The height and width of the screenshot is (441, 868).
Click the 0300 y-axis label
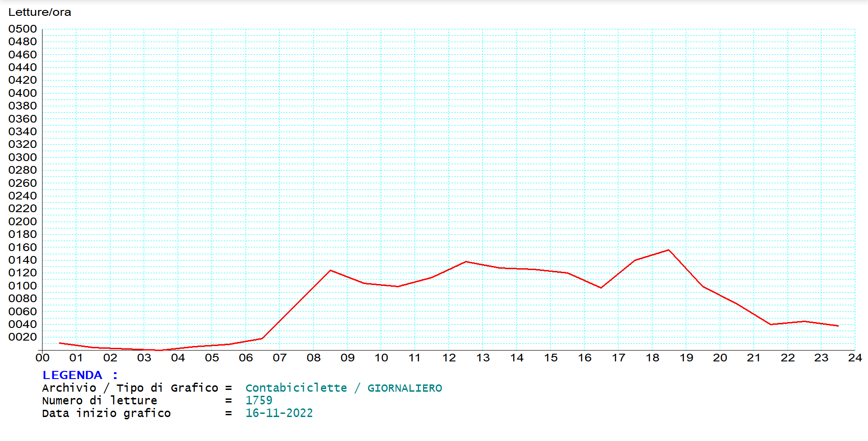pyautogui.click(x=23, y=157)
